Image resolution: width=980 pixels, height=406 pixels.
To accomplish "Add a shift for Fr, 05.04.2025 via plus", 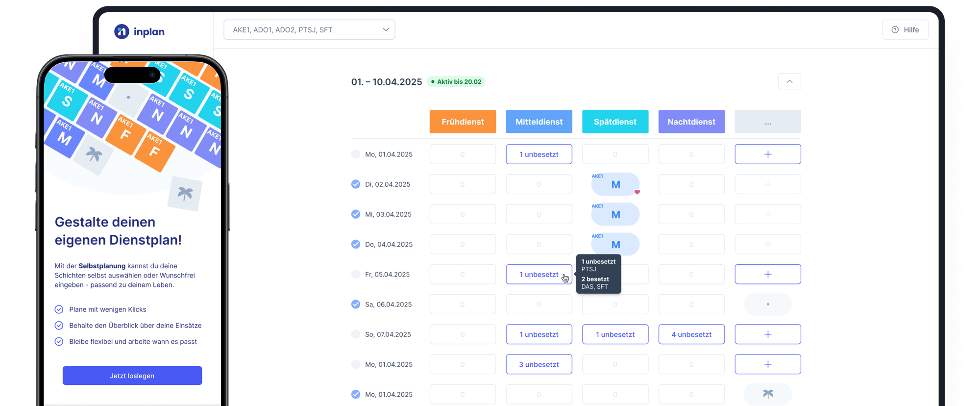I will [767, 274].
